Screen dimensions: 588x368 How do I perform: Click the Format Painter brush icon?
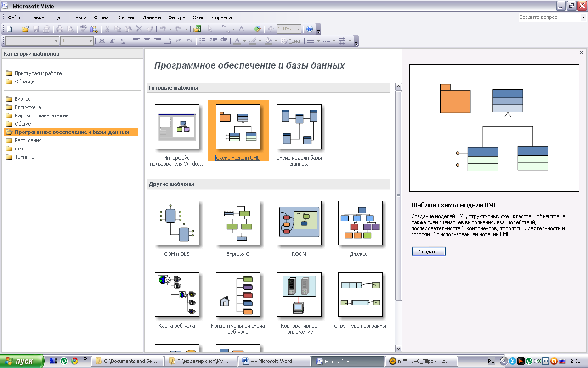tap(150, 29)
